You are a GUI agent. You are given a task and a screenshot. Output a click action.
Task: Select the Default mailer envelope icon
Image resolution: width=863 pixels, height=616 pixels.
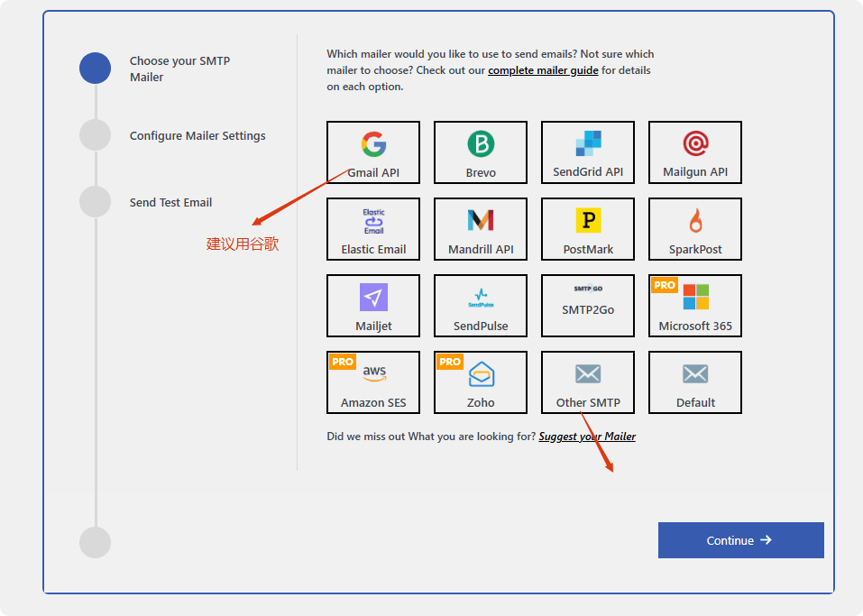click(695, 373)
